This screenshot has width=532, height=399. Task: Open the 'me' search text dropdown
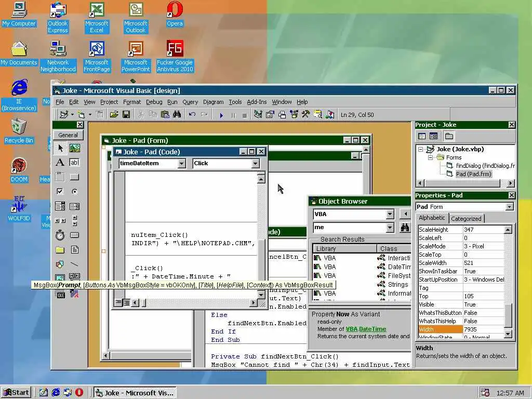pyautogui.click(x=390, y=228)
